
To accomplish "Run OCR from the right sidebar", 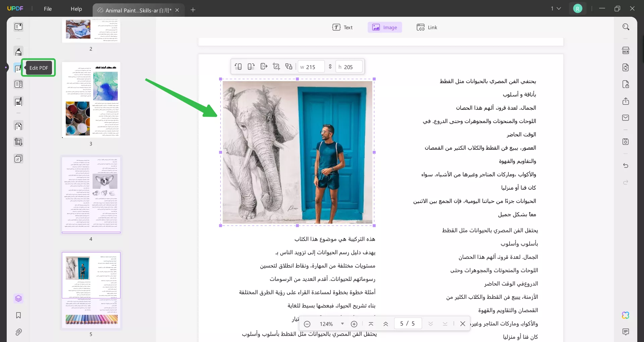I will click(x=626, y=50).
